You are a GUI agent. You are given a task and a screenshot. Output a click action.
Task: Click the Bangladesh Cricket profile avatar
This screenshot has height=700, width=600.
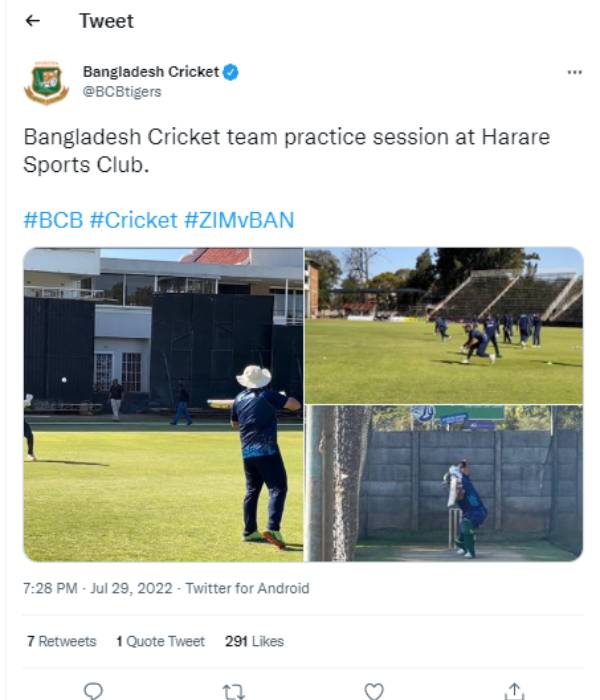click(46, 82)
